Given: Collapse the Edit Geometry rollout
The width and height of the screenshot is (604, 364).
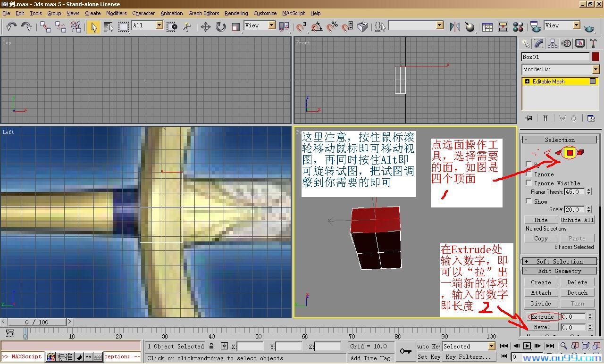Looking at the screenshot, I should click(x=560, y=271).
